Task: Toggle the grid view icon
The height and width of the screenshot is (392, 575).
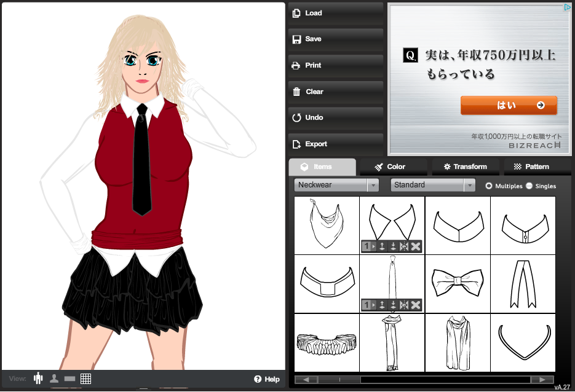Action: [85, 378]
